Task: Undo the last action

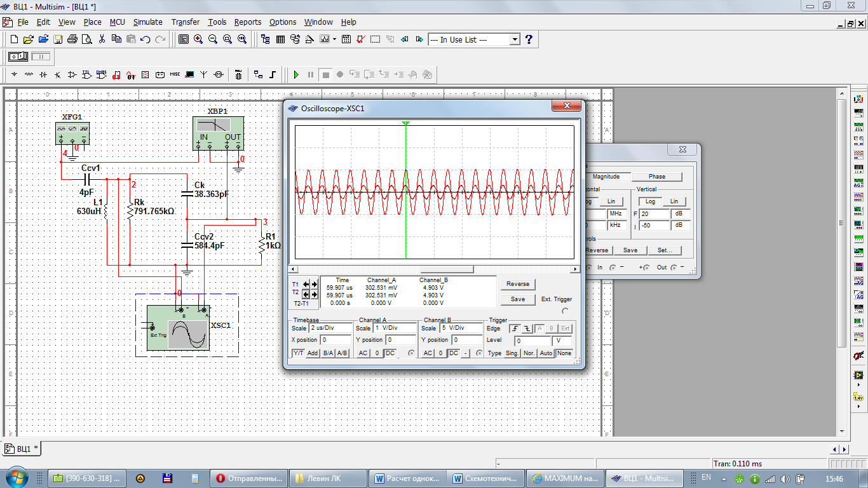Action: [x=146, y=39]
